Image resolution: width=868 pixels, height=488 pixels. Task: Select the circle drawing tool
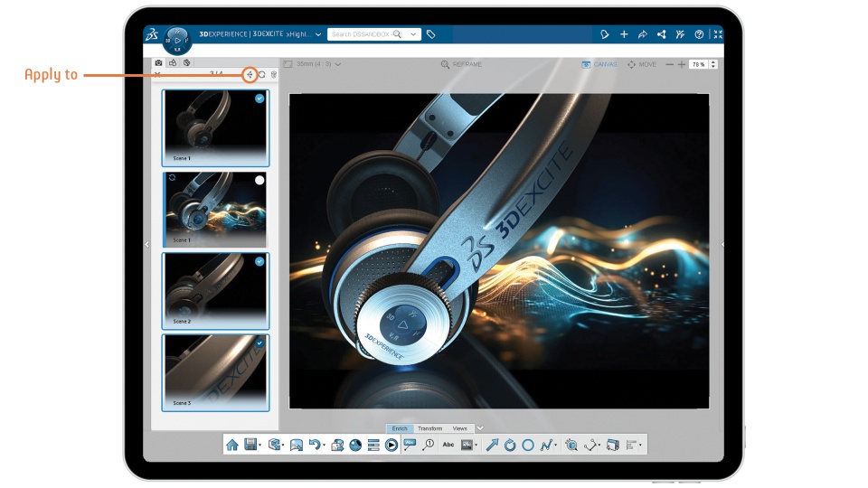click(528, 445)
